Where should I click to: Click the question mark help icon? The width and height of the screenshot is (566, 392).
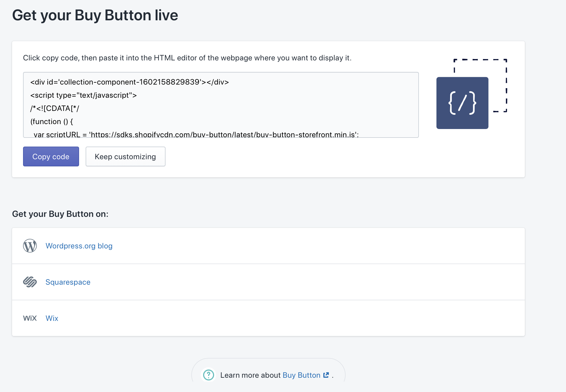pos(209,375)
